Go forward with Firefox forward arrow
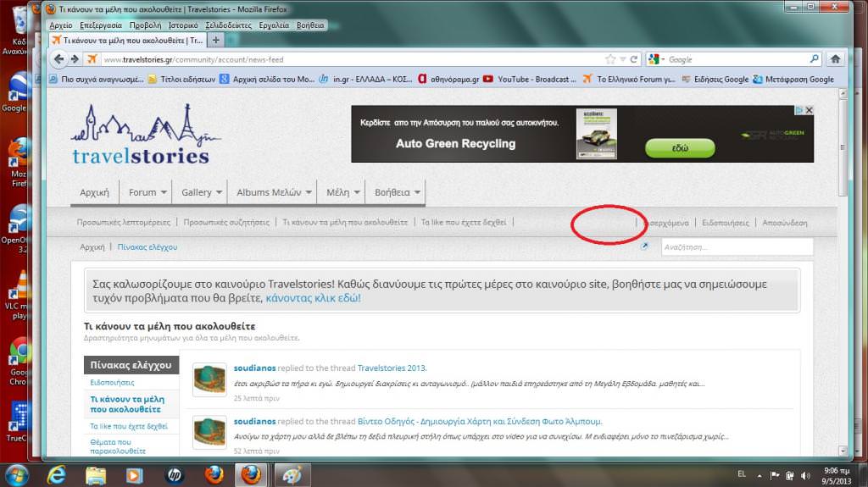Viewport: 868px width, 487px height. click(x=75, y=59)
